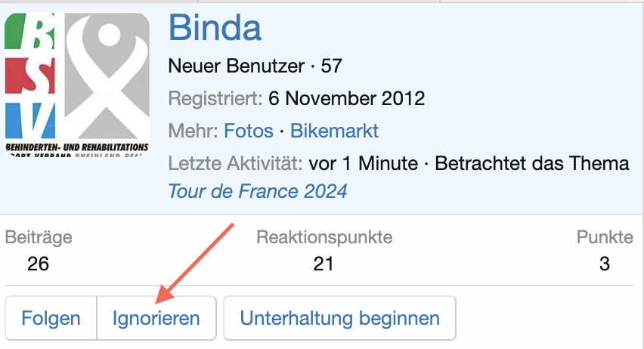Click the Mehr label
Viewport: 644px width, 349px height.
[193, 131]
